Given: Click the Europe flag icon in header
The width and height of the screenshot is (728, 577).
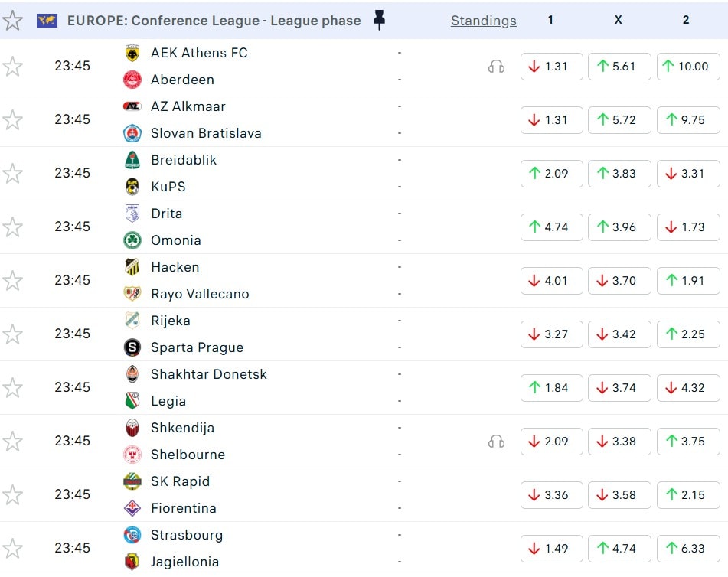Looking at the screenshot, I should 47,21.
